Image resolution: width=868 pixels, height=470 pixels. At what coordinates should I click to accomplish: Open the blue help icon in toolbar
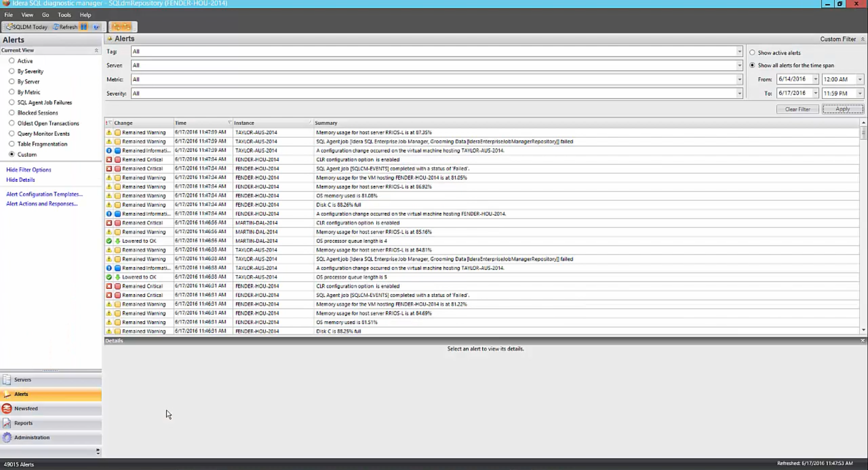coord(96,27)
